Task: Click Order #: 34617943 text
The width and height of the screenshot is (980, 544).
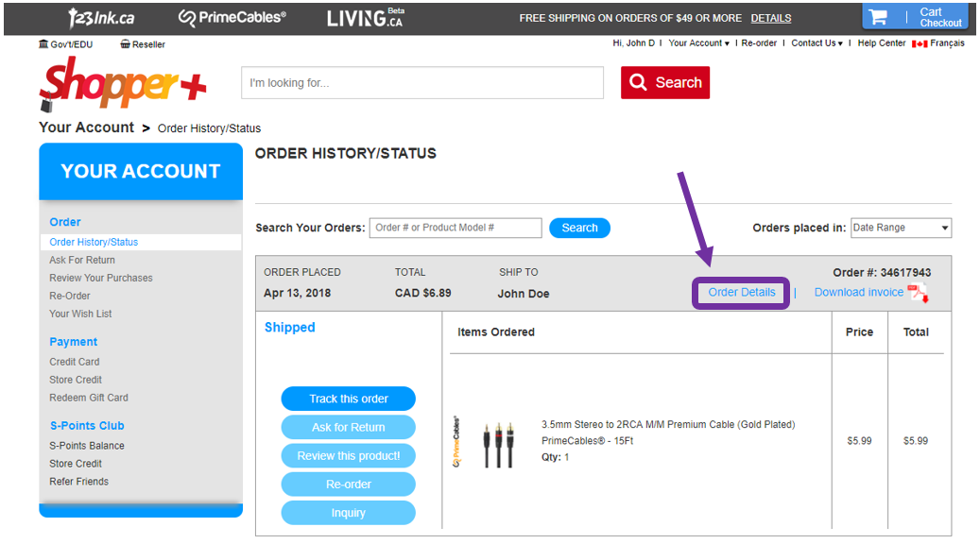Action: coord(882,272)
